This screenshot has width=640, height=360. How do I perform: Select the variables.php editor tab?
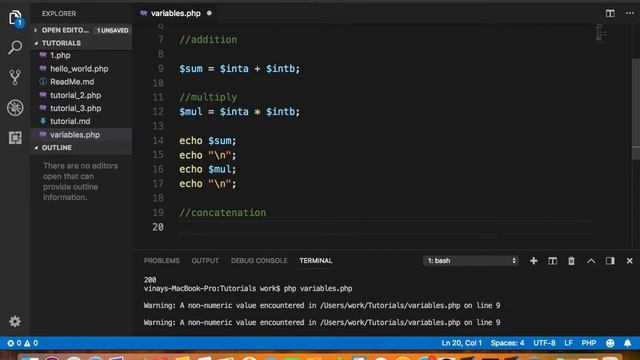click(176, 13)
